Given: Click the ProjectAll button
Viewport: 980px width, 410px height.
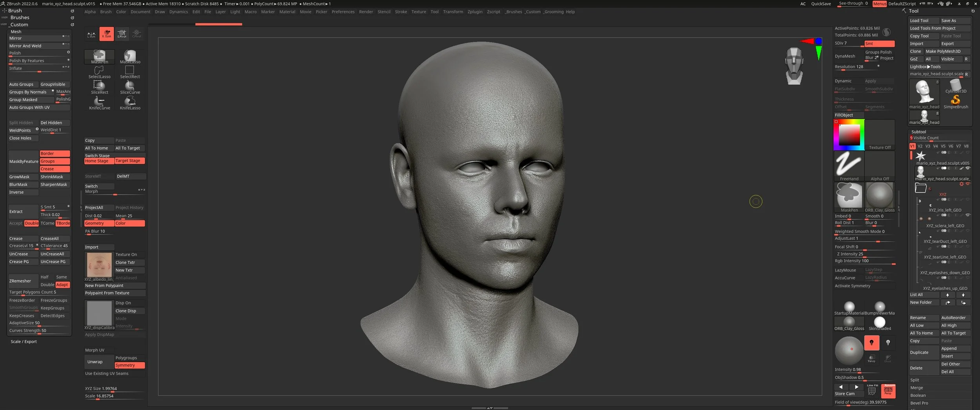Looking at the screenshot, I should pos(99,208).
